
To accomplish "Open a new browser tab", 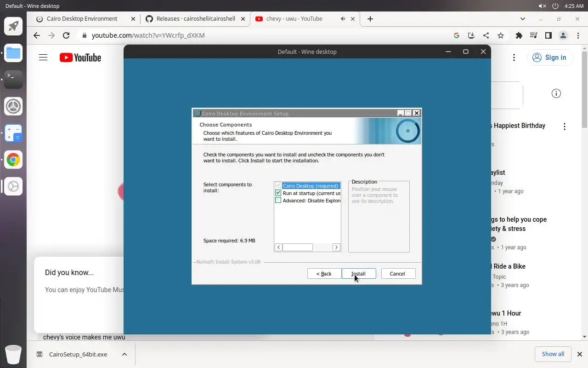I will (x=370, y=19).
